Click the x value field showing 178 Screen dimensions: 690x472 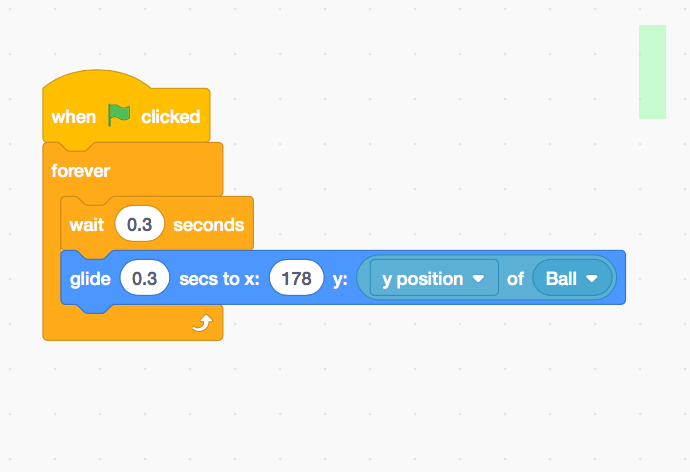click(296, 278)
